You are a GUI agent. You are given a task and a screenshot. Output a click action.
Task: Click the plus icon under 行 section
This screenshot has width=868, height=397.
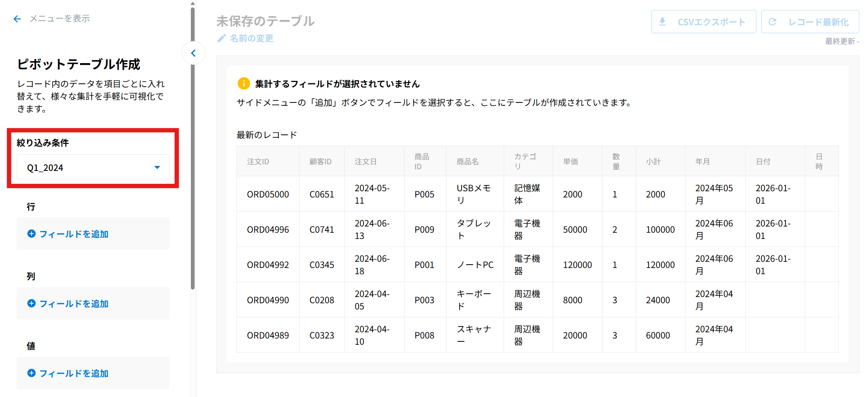point(31,234)
